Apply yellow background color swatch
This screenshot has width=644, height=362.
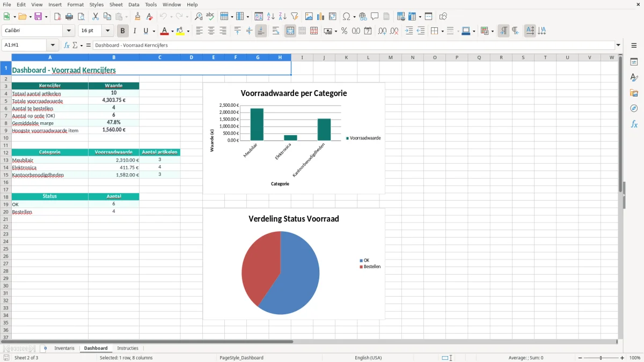tap(180, 31)
